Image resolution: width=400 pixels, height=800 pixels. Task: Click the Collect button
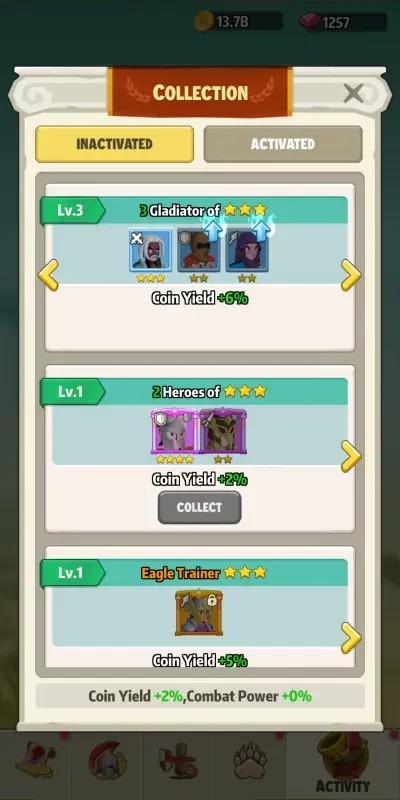199,508
